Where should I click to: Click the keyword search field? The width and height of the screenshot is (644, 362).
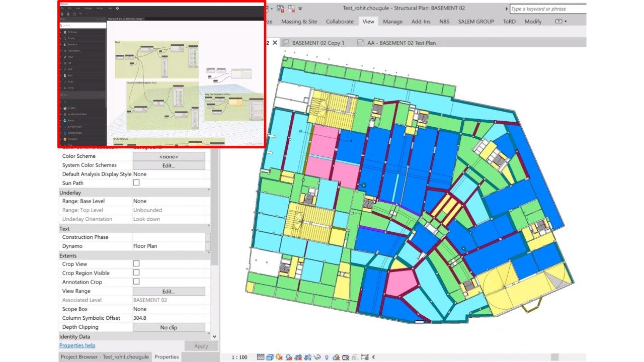point(547,9)
